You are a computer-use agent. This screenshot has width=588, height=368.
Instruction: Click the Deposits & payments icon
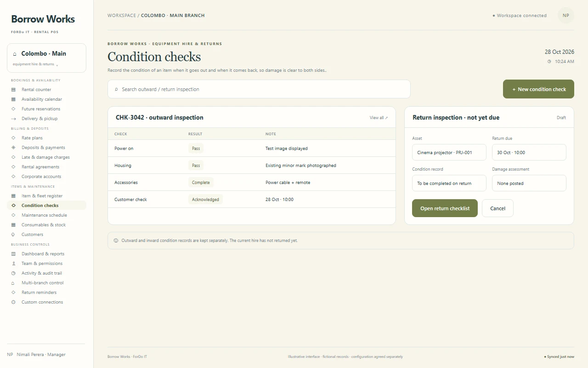point(13,148)
